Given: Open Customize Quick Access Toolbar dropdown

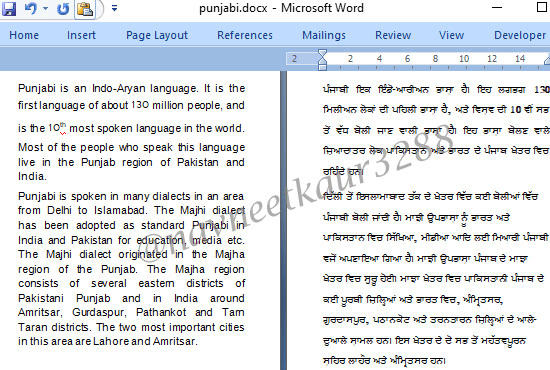Looking at the screenshot, I should [114, 8].
